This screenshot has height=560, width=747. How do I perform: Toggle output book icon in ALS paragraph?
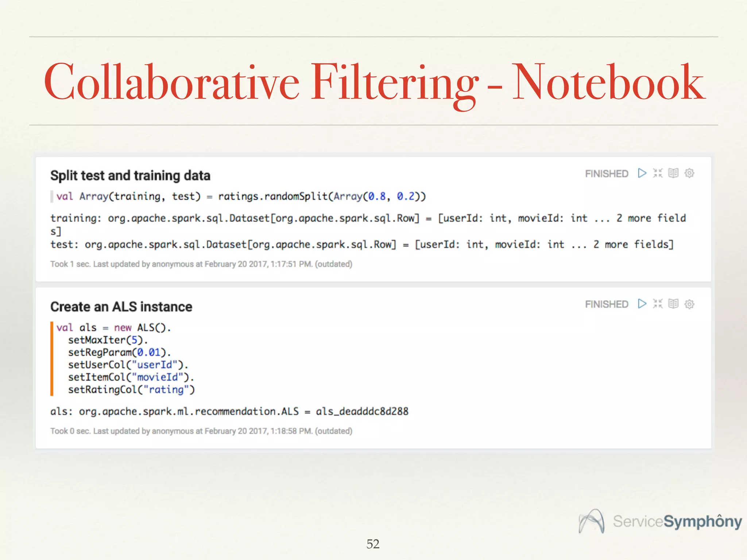(673, 304)
